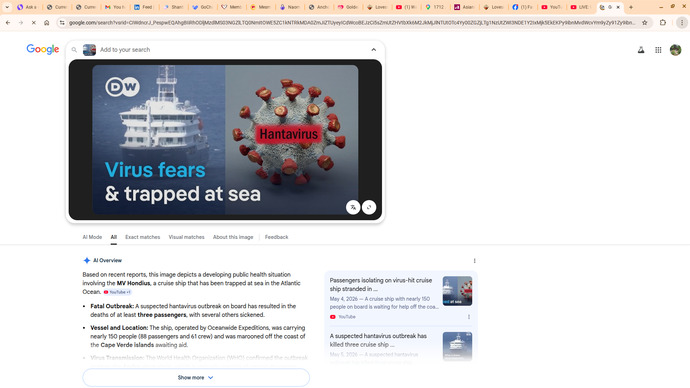Click the image search crop icon

point(369,207)
